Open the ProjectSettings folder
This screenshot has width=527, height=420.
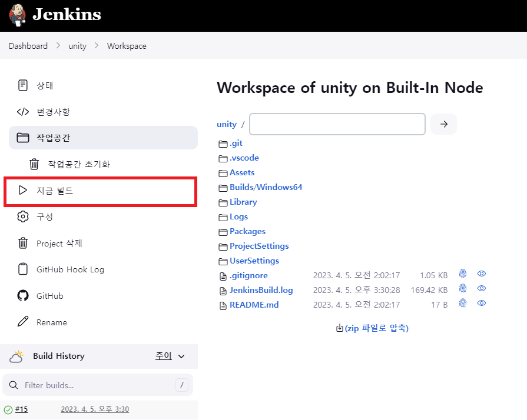(259, 246)
